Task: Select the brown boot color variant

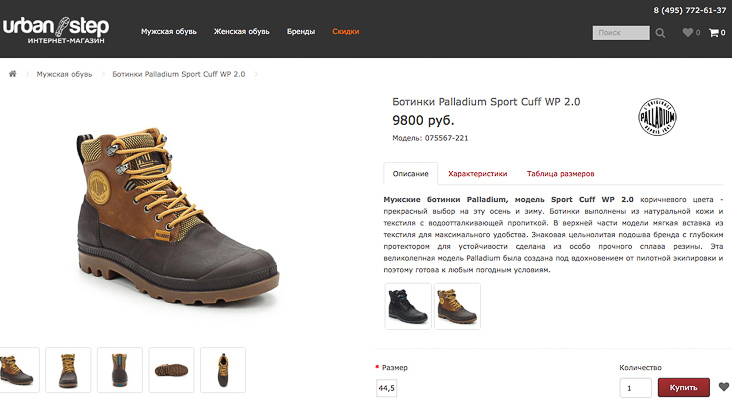Action: [457, 306]
